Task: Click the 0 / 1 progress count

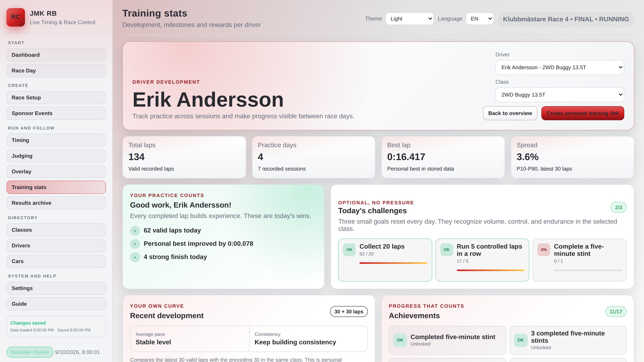Action: [558, 261]
